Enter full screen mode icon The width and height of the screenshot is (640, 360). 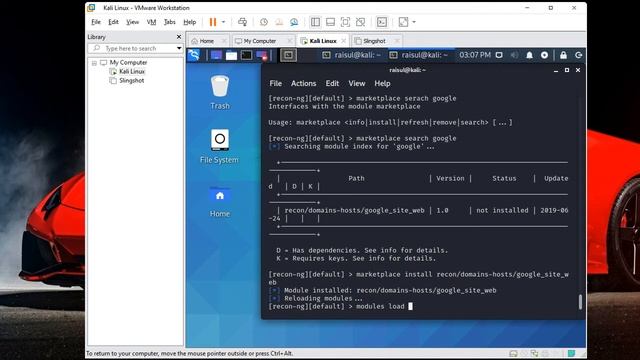(345, 22)
